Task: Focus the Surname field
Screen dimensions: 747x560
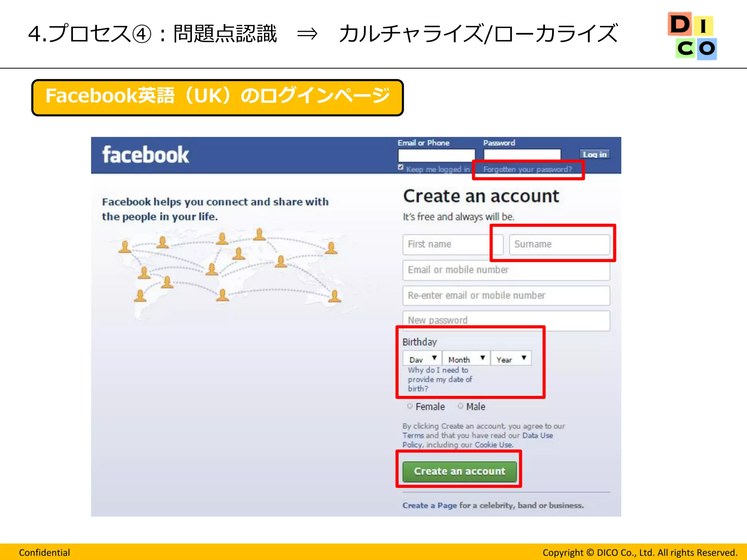Action: pos(559,245)
